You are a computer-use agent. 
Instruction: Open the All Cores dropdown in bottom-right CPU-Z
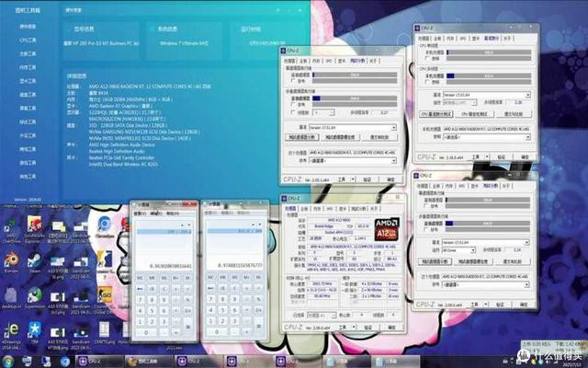pyautogui.click(x=458, y=250)
